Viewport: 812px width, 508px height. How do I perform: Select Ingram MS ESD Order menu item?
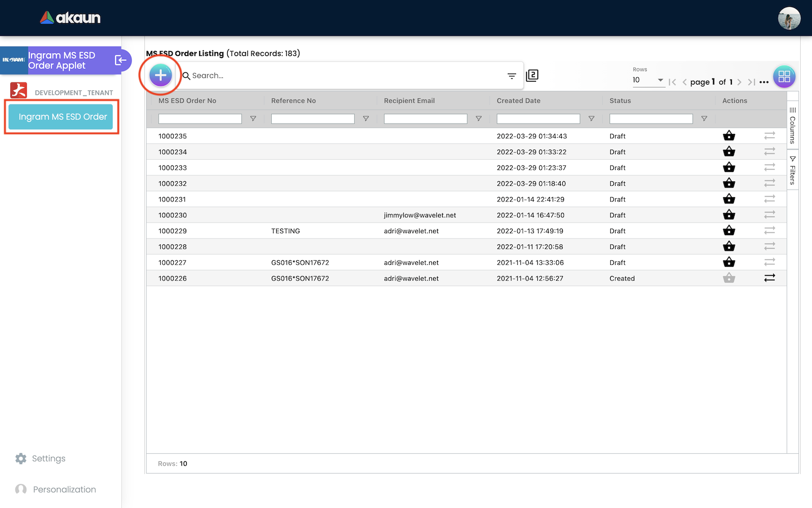pyautogui.click(x=61, y=117)
